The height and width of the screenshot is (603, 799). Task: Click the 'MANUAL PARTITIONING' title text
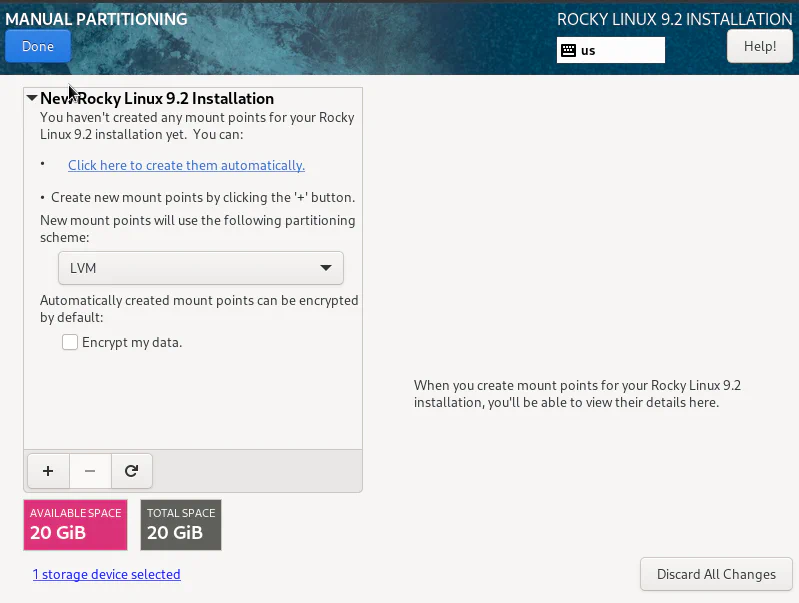point(96,19)
